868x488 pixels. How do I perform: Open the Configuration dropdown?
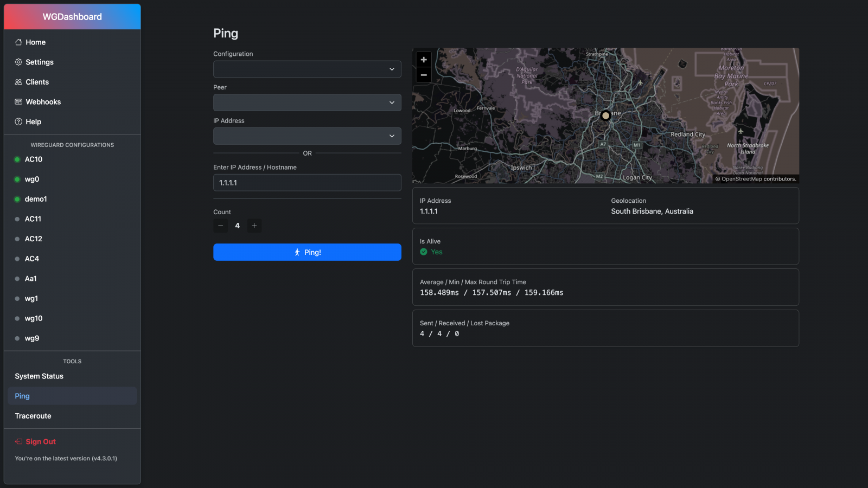click(x=307, y=69)
